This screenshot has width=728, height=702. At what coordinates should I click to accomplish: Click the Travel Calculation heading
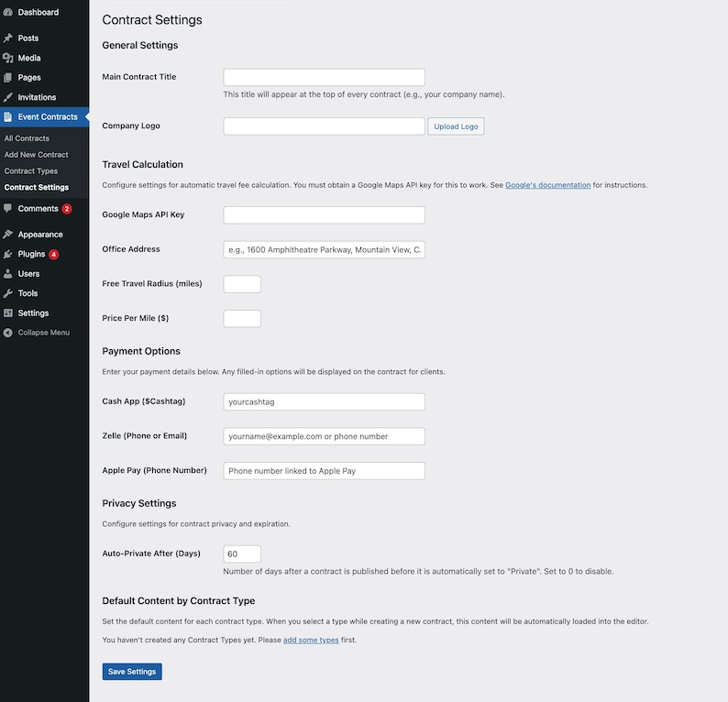click(142, 164)
